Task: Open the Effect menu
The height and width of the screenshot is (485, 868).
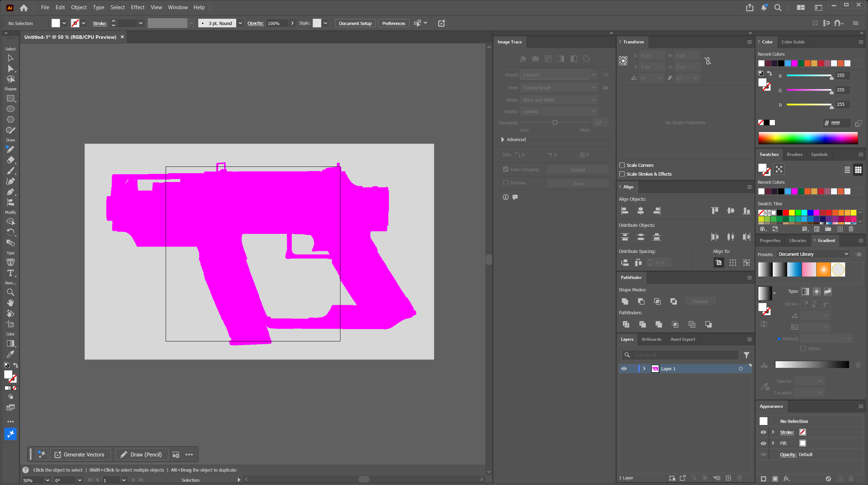Action: point(137,7)
